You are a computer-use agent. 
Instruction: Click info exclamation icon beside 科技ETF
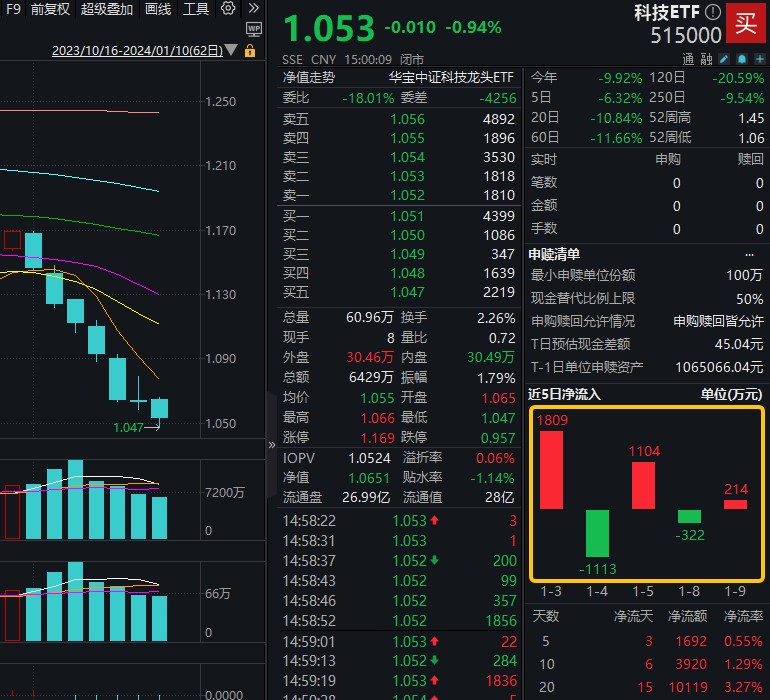coord(713,12)
